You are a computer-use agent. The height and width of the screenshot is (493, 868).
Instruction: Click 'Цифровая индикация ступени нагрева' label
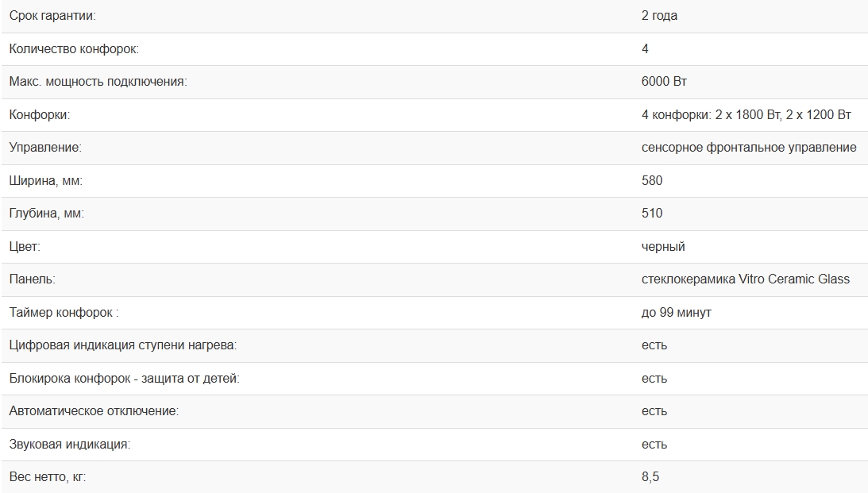point(123,345)
